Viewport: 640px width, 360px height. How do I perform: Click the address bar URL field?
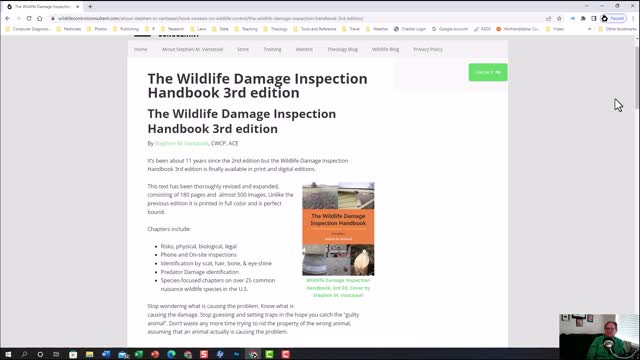(x=298, y=18)
